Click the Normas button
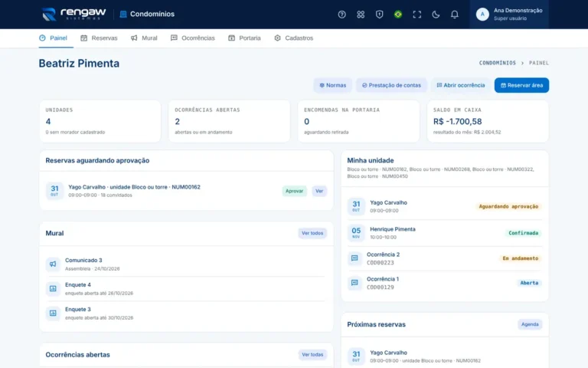The width and height of the screenshot is (588, 368). [332, 85]
